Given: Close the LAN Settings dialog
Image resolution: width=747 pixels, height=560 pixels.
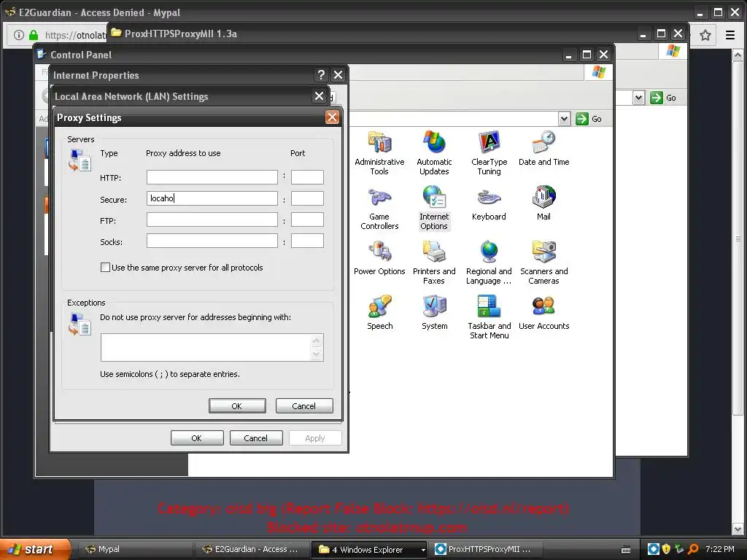Looking at the screenshot, I should [320, 96].
